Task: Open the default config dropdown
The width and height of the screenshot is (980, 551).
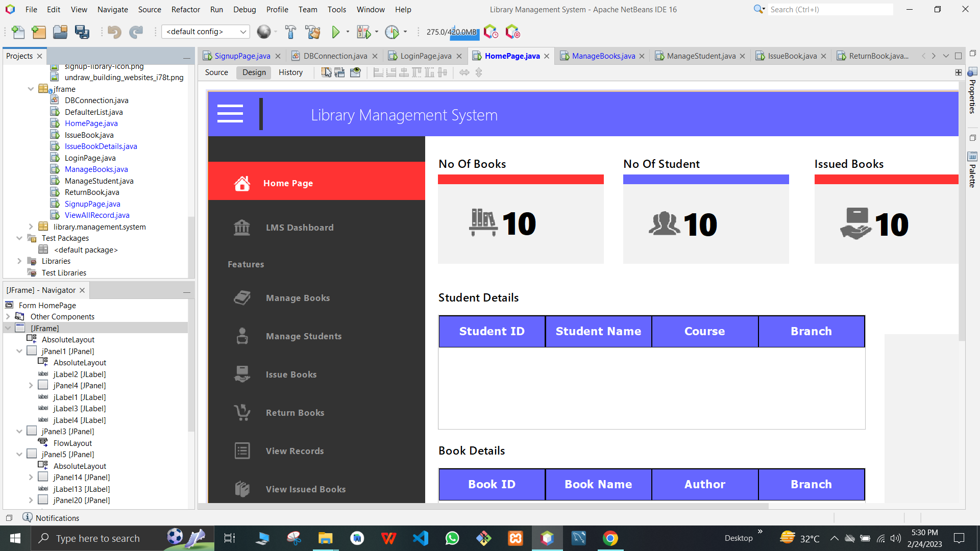Action: pos(206,32)
